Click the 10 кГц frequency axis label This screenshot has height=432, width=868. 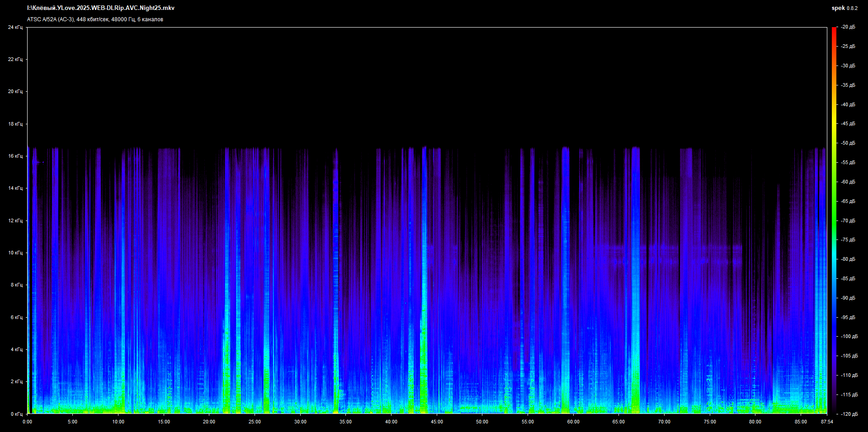pyautogui.click(x=15, y=253)
